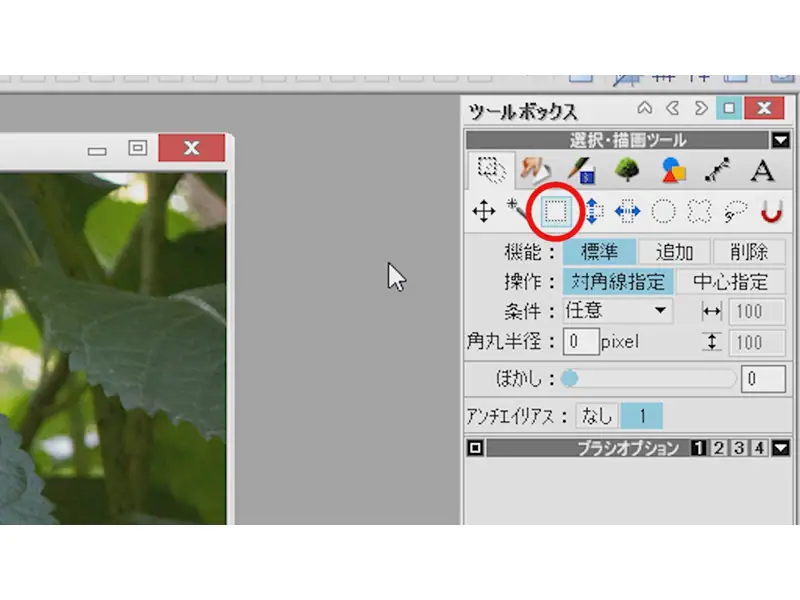
Task: Open the 条件 condition dropdown
Action: (662, 311)
